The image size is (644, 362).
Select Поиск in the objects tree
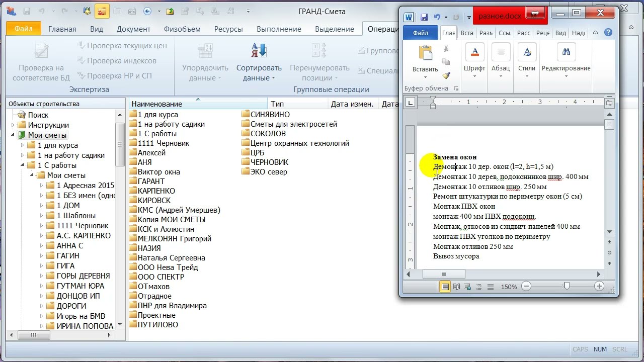pos(38,115)
